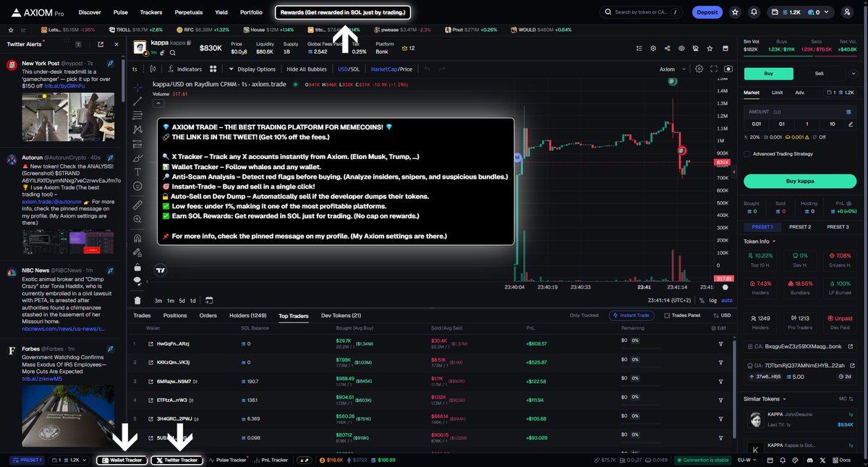Viewport: 868px width, 467px height.
Task: Switch to the Sell side
Action: pos(819,73)
